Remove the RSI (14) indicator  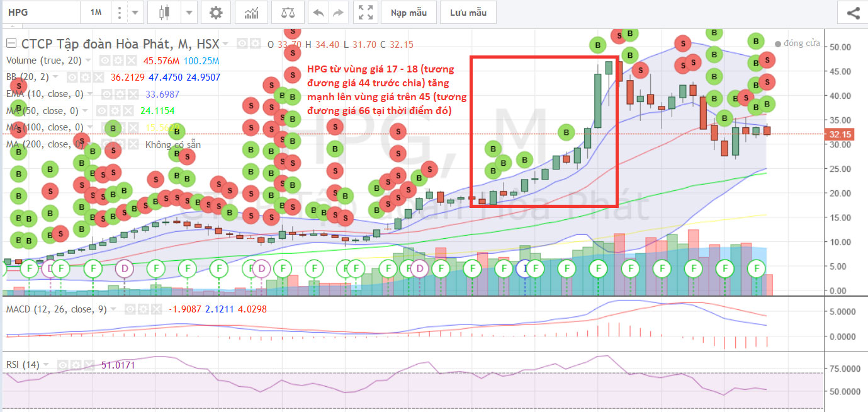pyautogui.click(x=89, y=365)
